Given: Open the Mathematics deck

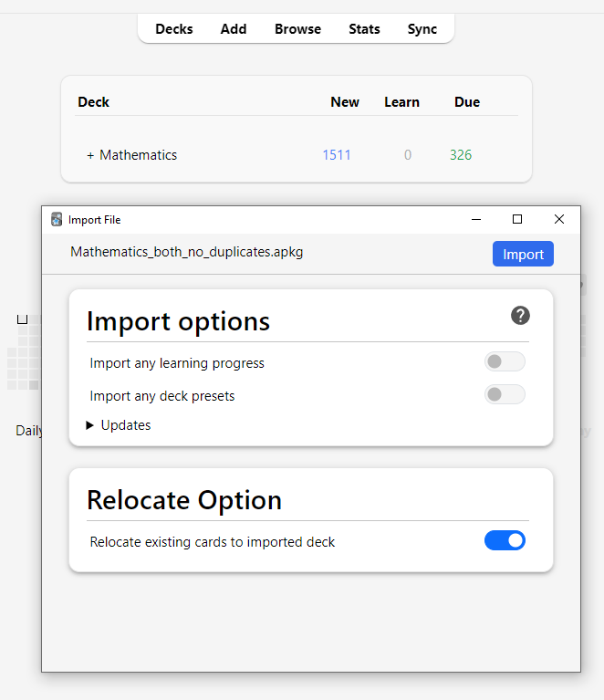Looking at the screenshot, I should pyautogui.click(x=139, y=155).
